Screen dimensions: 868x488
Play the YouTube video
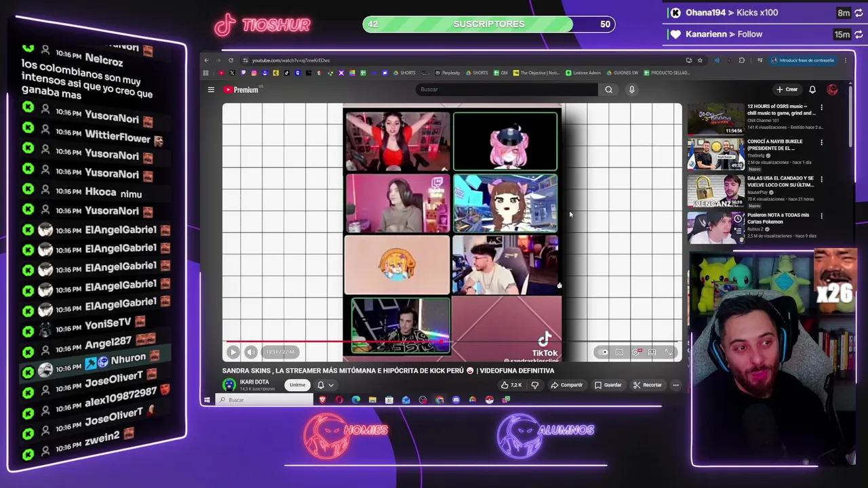tap(233, 352)
